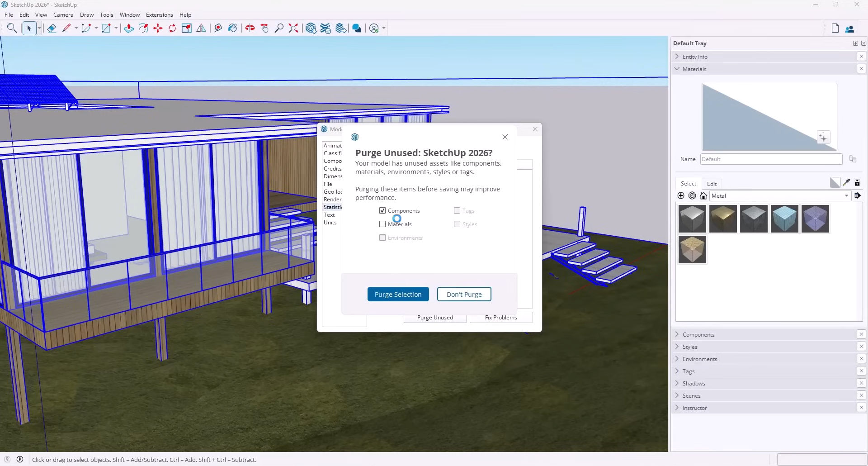Image resolution: width=868 pixels, height=466 pixels.
Task: Collapse the Materials tray panel
Action: coord(694,69)
